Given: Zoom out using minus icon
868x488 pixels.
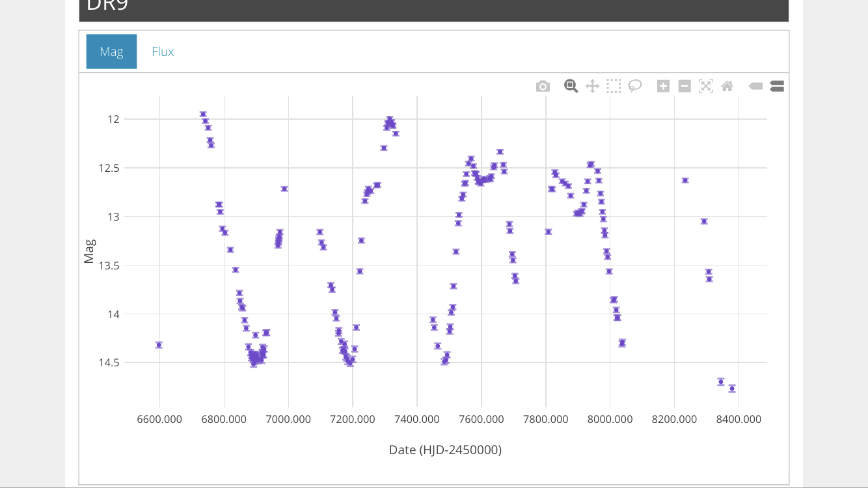Looking at the screenshot, I should tap(685, 86).
